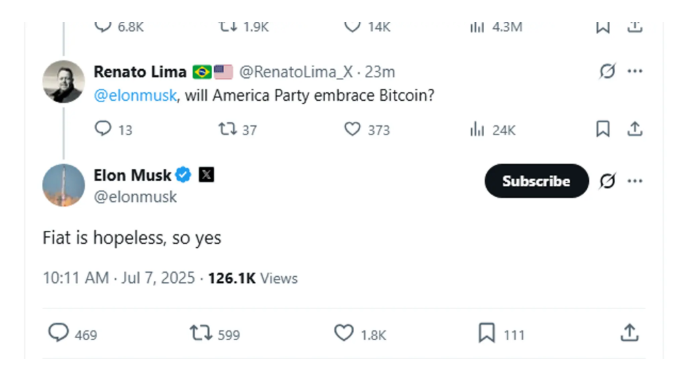
Task: Share Elon Musk's post via share icon
Action: pos(629,333)
